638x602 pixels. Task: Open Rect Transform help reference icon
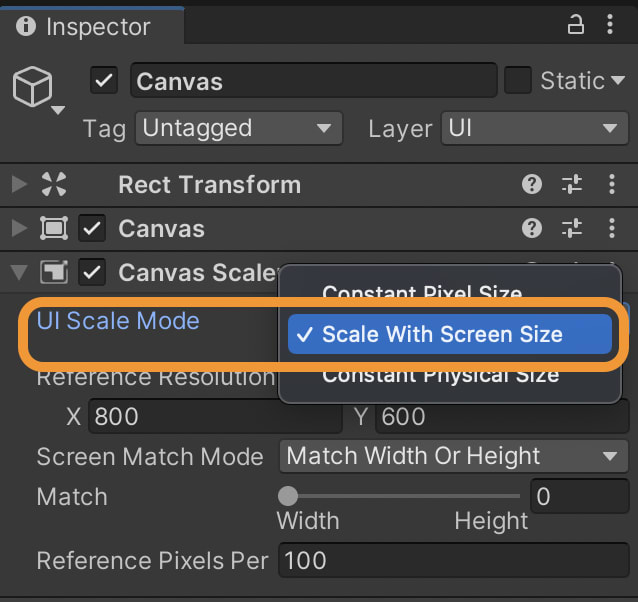coord(531,185)
